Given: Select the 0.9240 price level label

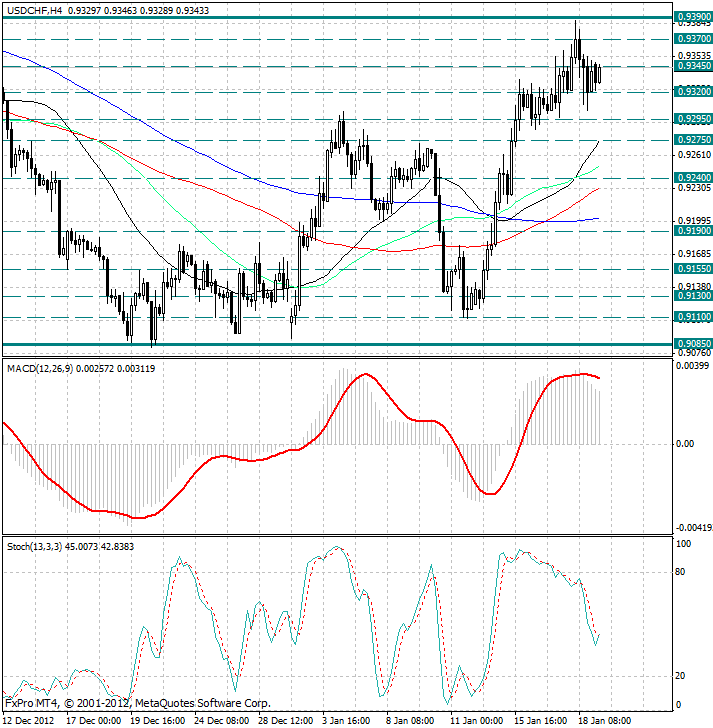Looking at the screenshot, I should [x=693, y=177].
